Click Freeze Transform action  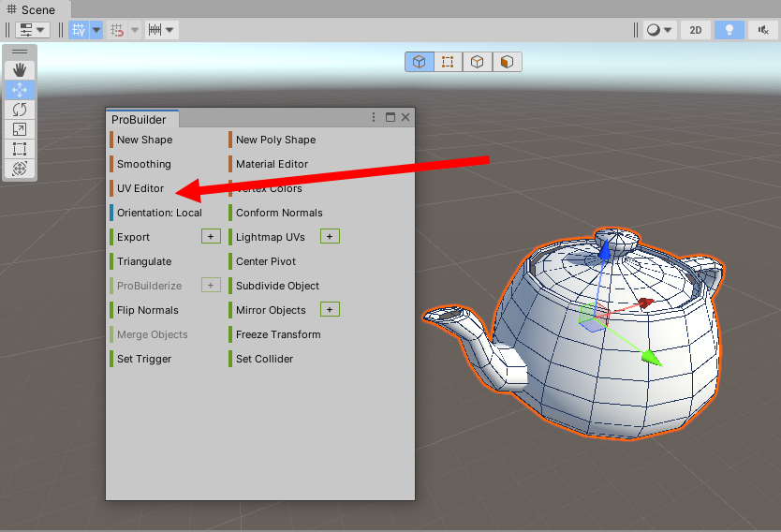[x=278, y=335]
